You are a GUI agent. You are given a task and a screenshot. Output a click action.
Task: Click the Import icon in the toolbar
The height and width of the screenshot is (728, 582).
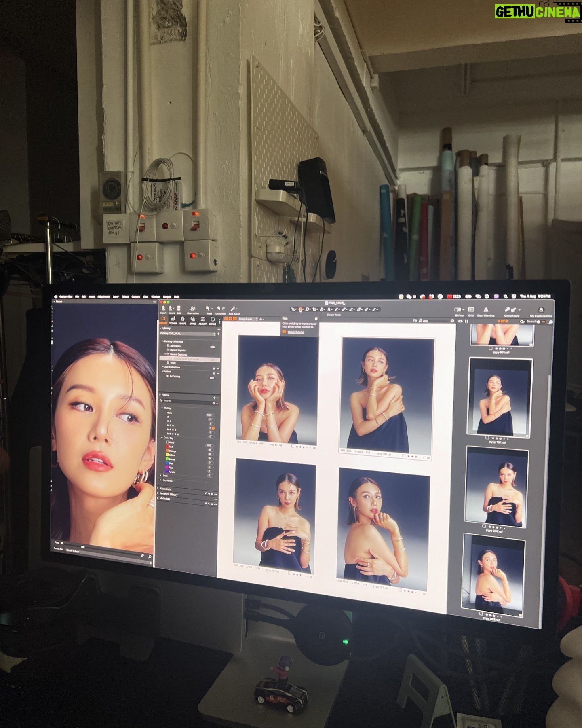[x=163, y=308]
